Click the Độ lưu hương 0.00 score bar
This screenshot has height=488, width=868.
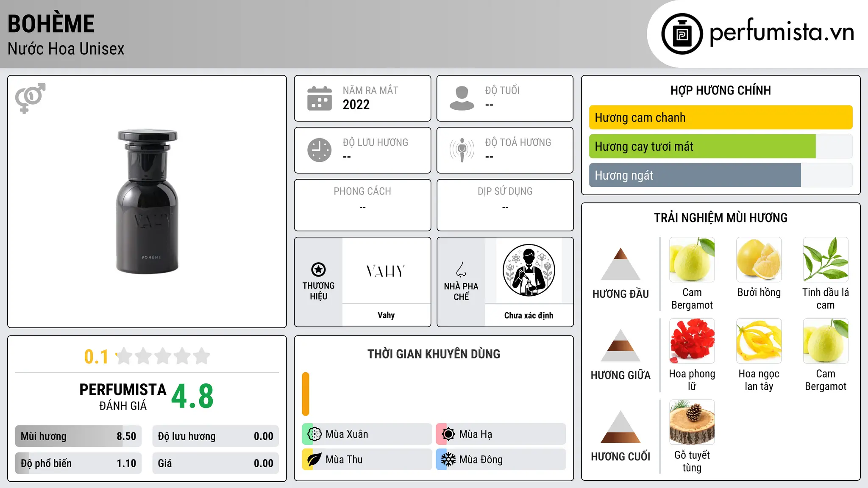pos(215,436)
